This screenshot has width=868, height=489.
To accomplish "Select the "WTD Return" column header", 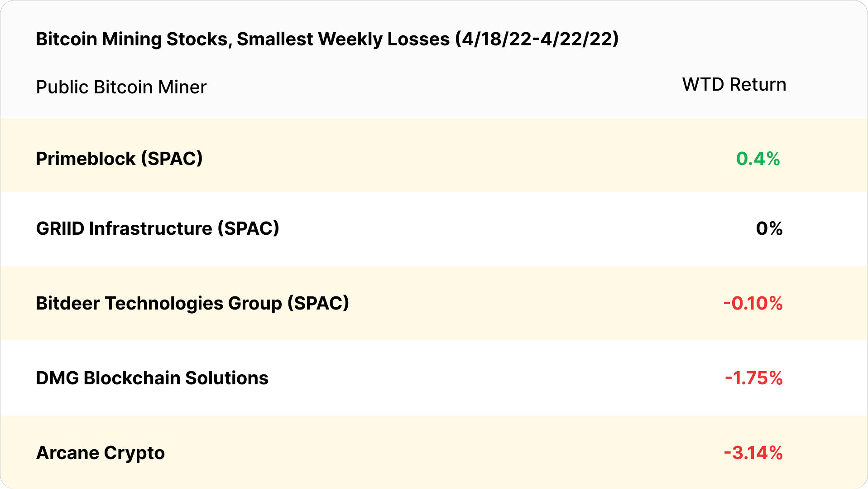I will coord(734,85).
